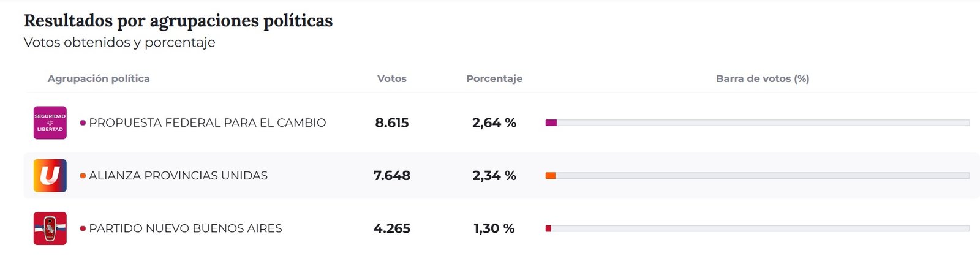Select the PARTIDO NUEVO BUENOS AIRES name
Screen dimensions: 980x267
tap(186, 228)
